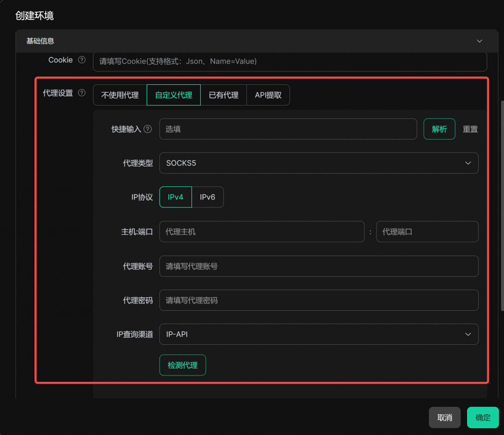Open the IP查询渠道 IP-API dropdown
Viewport: 504px width, 435px height.
318,335
